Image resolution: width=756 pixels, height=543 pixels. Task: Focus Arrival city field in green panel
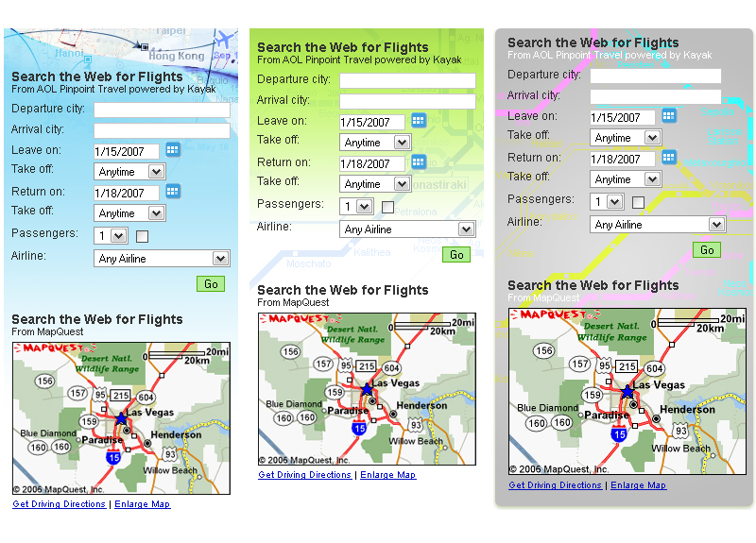[x=407, y=101]
